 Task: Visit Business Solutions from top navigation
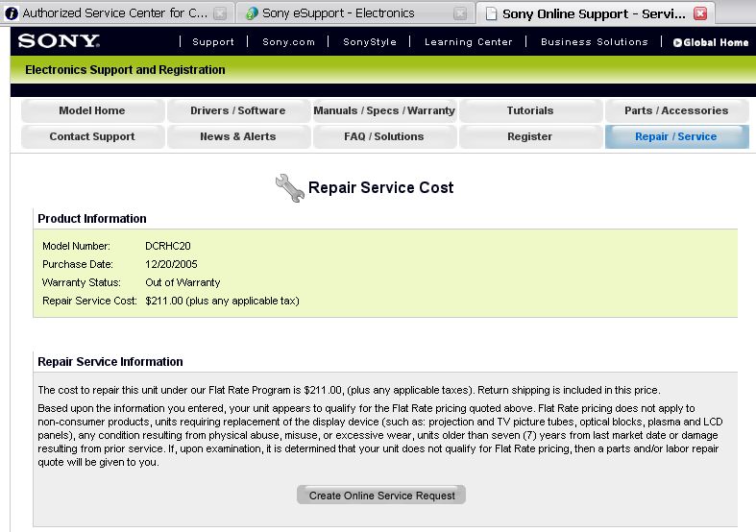(594, 42)
